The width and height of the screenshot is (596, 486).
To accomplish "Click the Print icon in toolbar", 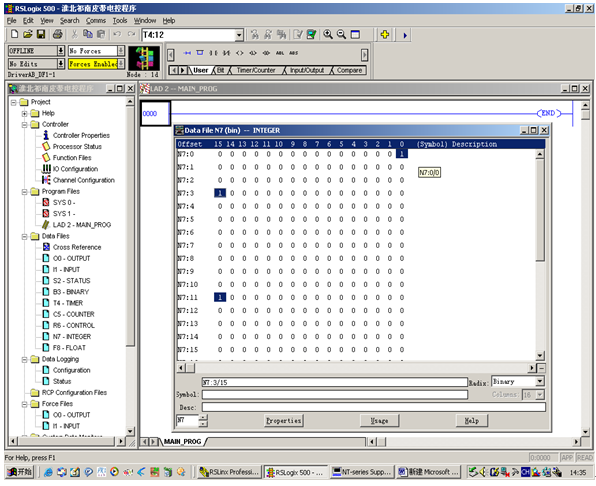I will [x=57, y=35].
